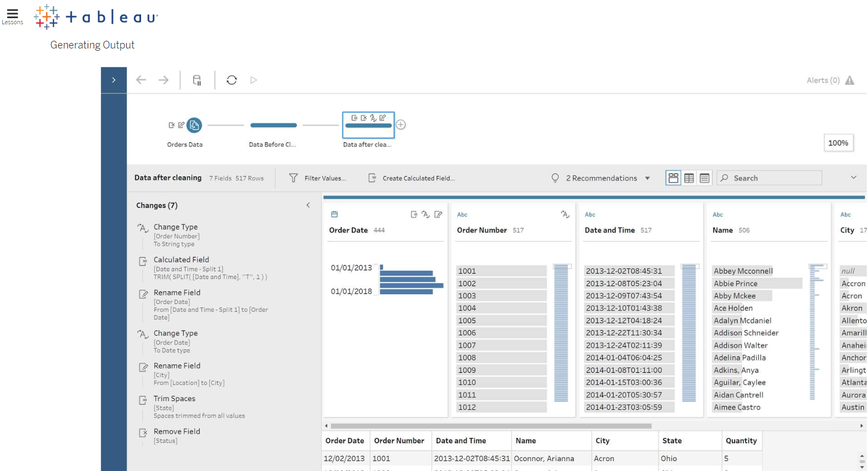Click Date and Time Abc type icon
The width and height of the screenshot is (868, 471).
tap(590, 215)
